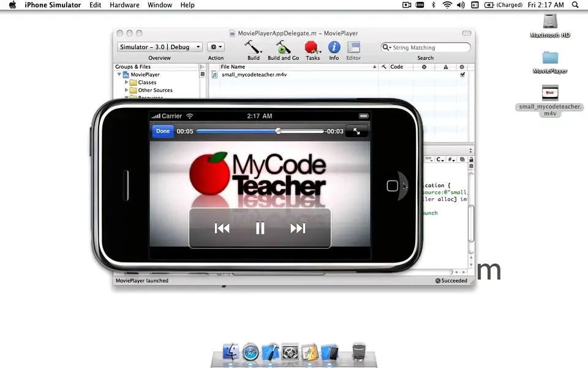Click the magnifier icon in the search field
Image resolution: width=588 pixels, height=368 pixels.
pos(385,47)
